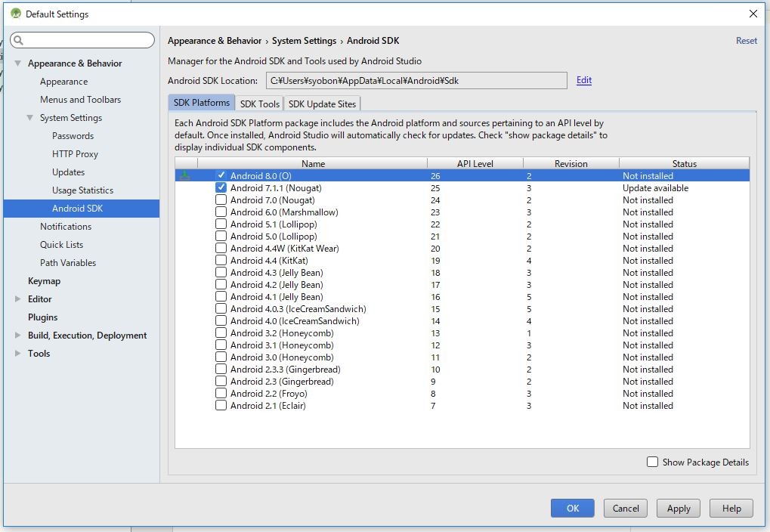The width and height of the screenshot is (770, 532).
Task: Check the Android 6.0 (Marshmallow) checkbox
Action: pyautogui.click(x=221, y=212)
